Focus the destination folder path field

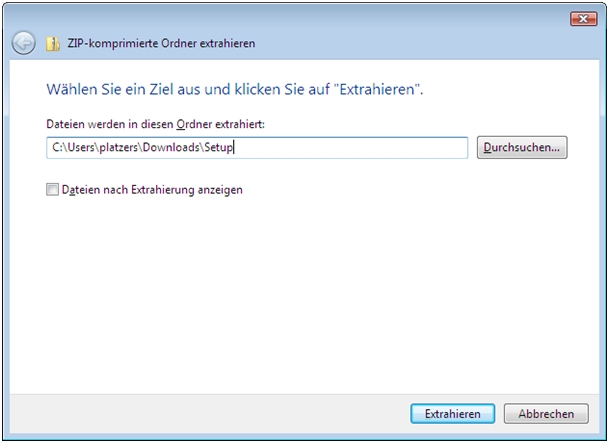[257, 147]
